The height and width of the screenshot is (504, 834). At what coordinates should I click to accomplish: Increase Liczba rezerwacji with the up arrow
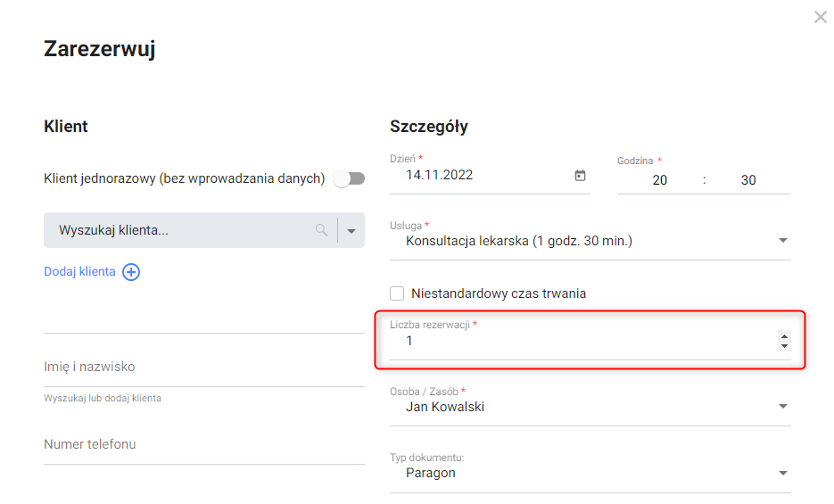click(784, 336)
